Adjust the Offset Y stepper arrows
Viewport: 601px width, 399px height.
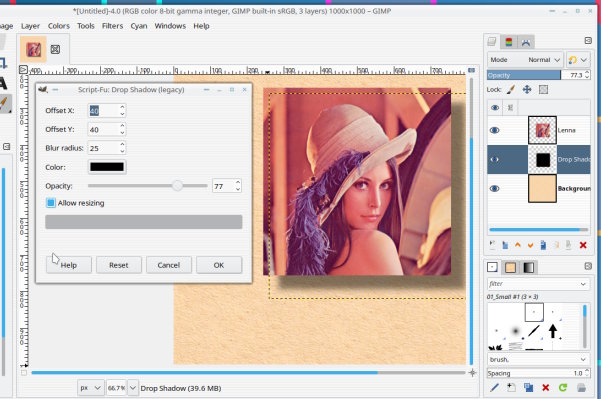point(122,129)
